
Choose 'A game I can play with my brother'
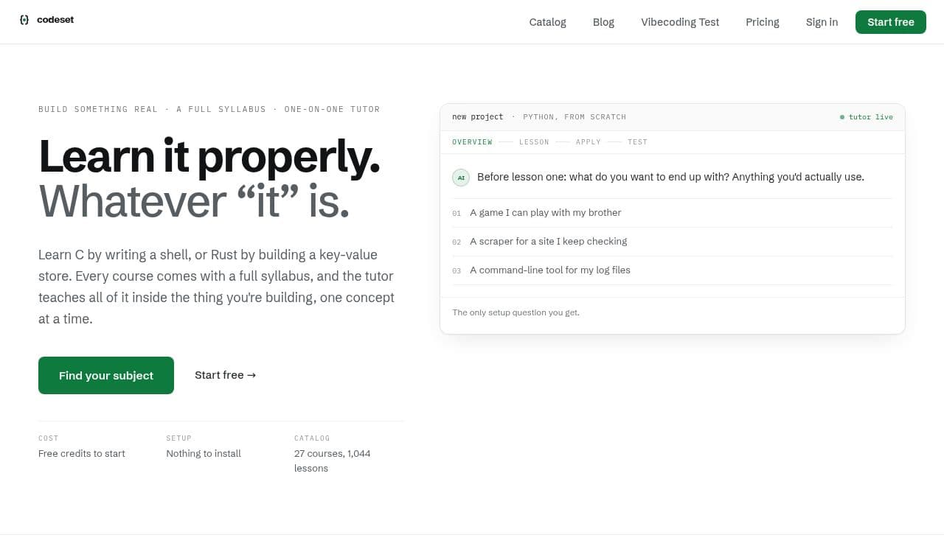(673, 213)
